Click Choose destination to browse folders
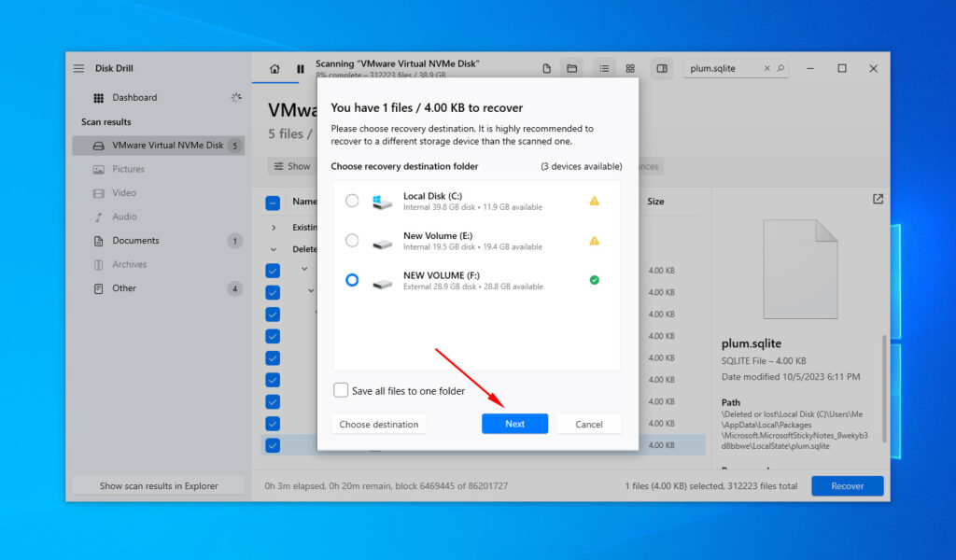The width and height of the screenshot is (956, 560). pyautogui.click(x=378, y=423)
